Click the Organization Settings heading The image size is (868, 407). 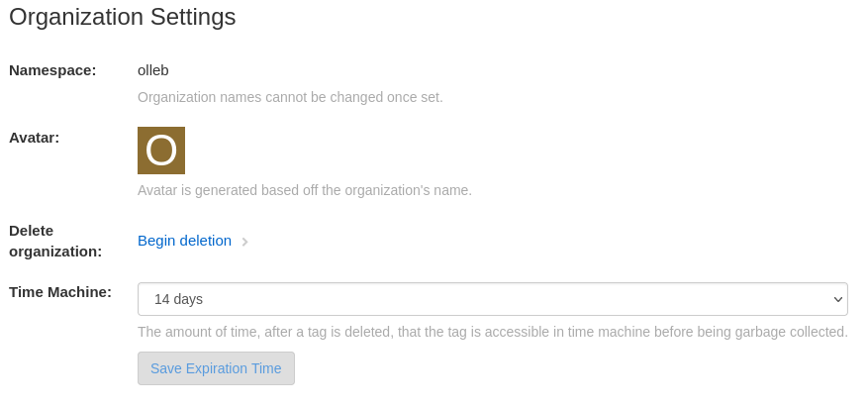[x=123, y=17]
